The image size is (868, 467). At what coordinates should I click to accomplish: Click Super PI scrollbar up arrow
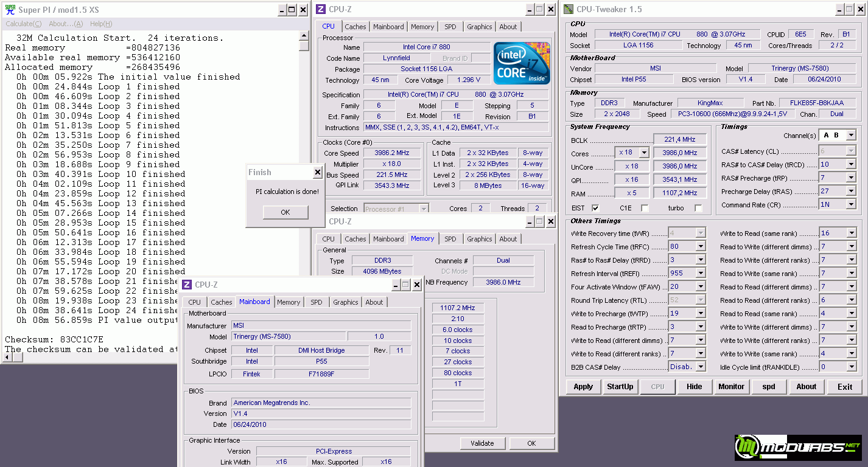[304, 36]
